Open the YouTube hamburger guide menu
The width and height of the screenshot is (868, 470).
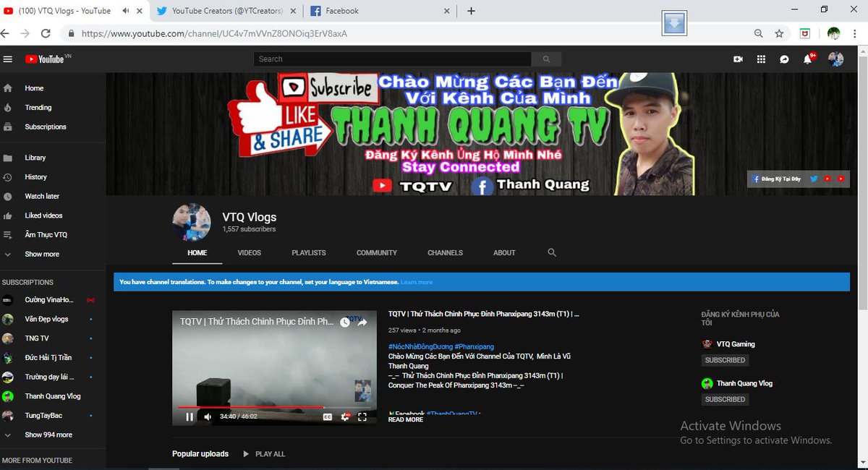tap(8, 59)
